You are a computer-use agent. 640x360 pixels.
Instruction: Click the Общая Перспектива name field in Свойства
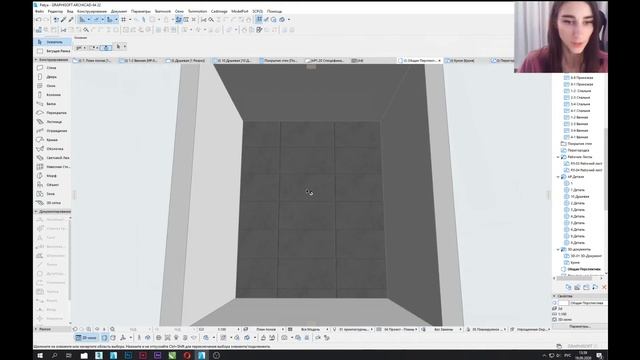[588, 303]
